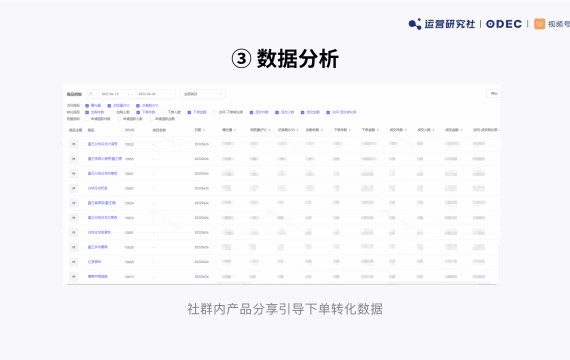Open the product link in the last table row
This screenshot has width=570, height=360.
(x=98, y=277)
